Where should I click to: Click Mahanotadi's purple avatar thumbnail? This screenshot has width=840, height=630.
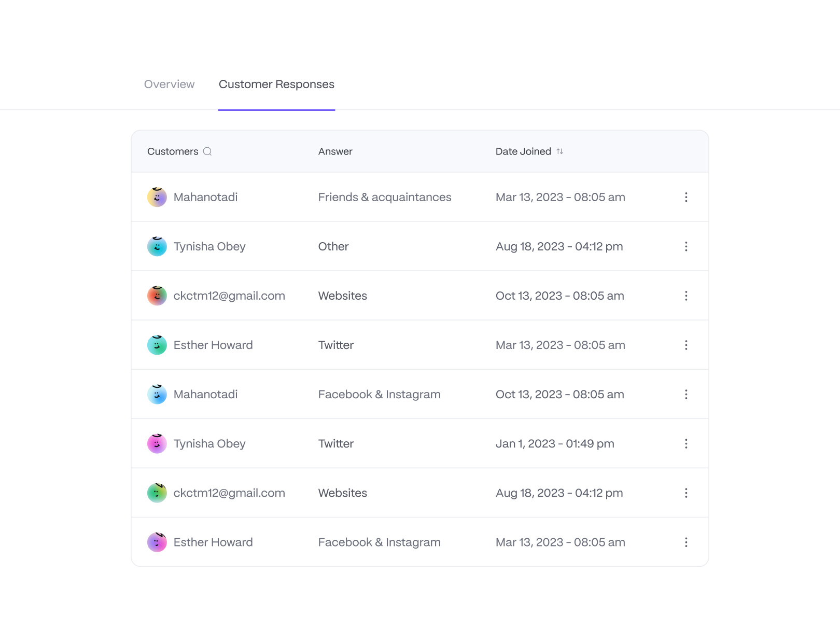pyautogui.click(x=157, y=197)
